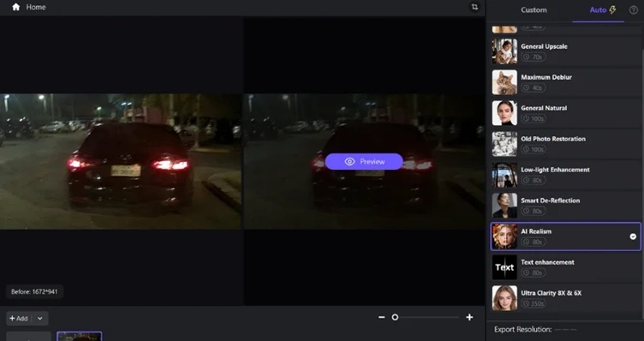644x341 pixels.
Task: Select the AI Realism model
Action: click(566, 236)
